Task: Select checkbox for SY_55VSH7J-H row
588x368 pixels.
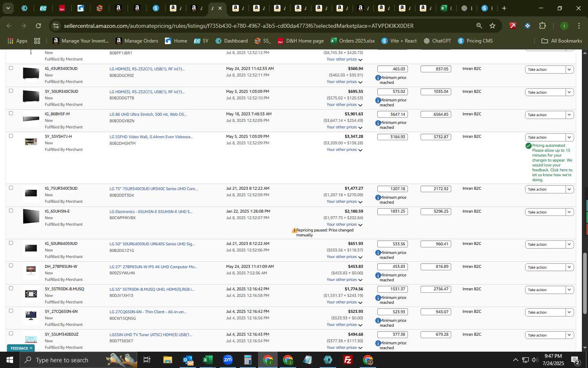Action: (x=11, y=136)
